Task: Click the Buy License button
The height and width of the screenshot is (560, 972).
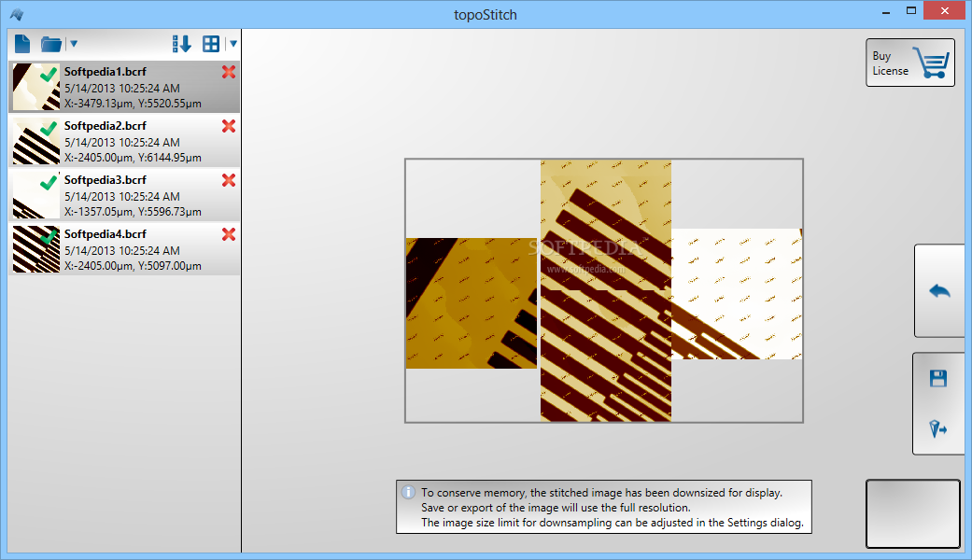Action: [x=910, y=63]
